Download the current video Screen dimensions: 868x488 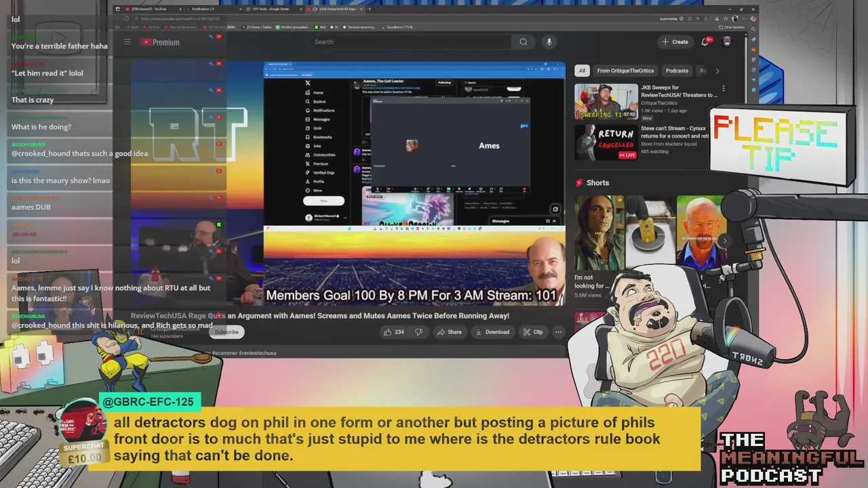(492, 332)
